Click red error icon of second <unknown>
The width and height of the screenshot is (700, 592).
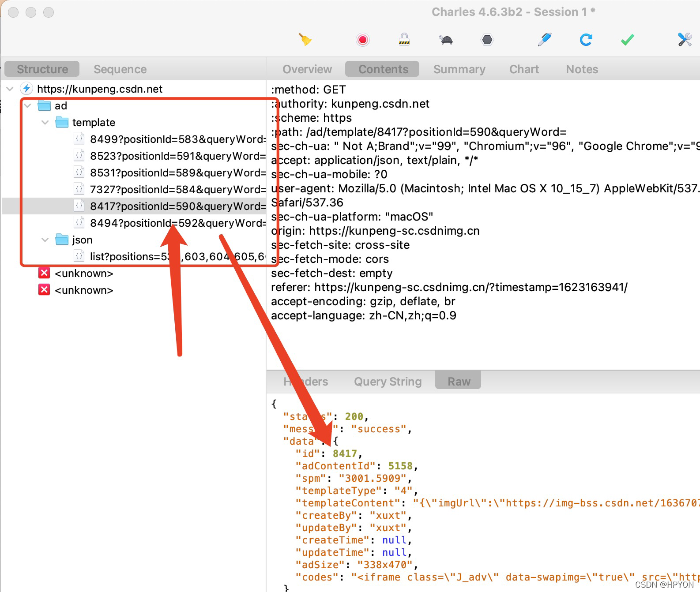coord(44,290)
